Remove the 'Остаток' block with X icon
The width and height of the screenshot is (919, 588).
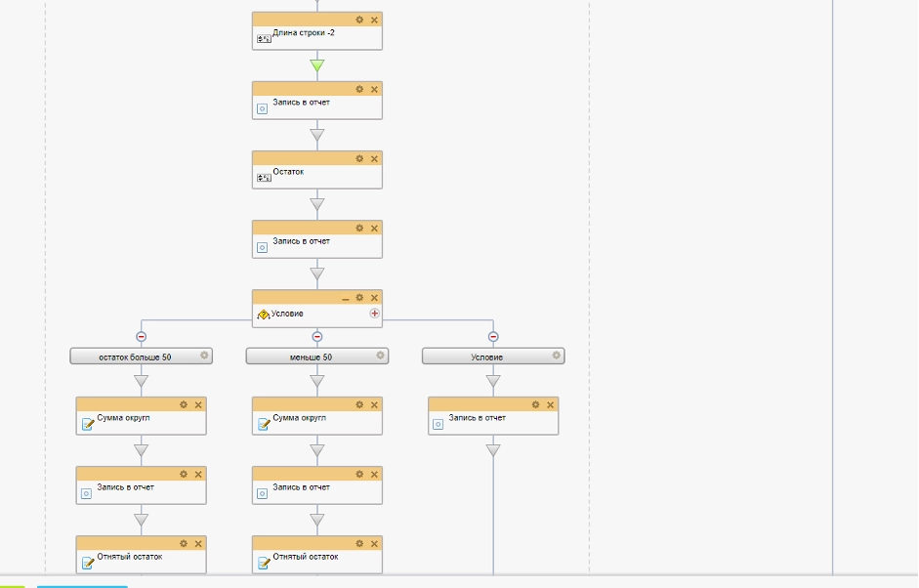point(374,158)
